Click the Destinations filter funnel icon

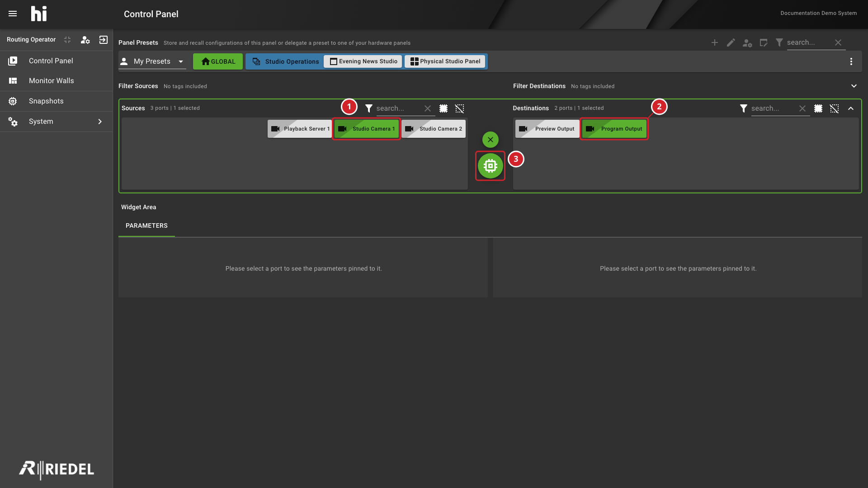click(744, 108)
